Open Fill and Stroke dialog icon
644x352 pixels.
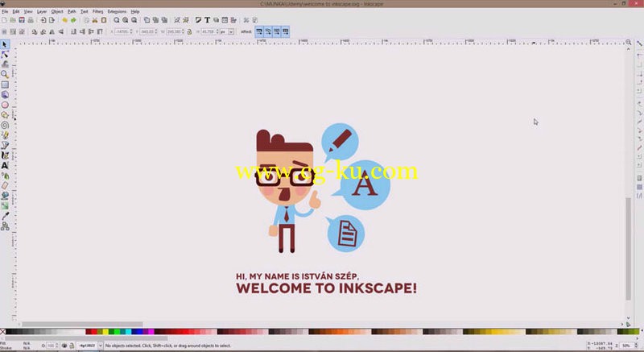(198, 19)
